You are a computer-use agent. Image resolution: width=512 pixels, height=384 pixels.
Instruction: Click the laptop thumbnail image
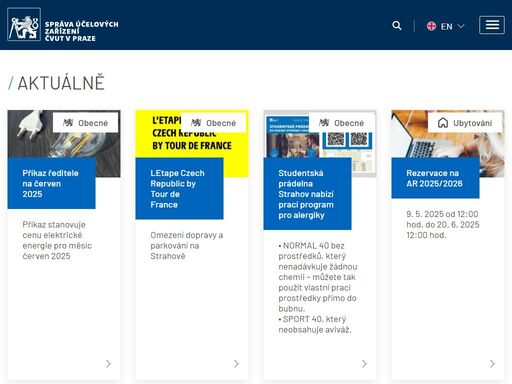pyautogui.click(x=447, y=143)
